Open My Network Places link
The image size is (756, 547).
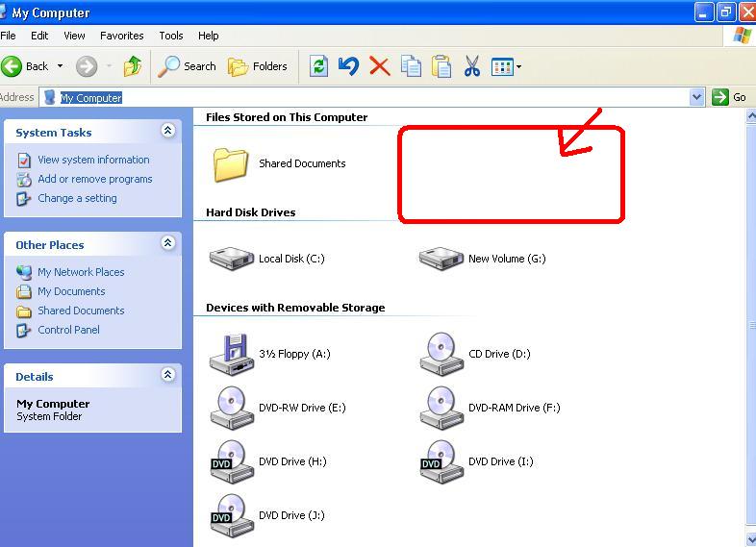point(81,272)
